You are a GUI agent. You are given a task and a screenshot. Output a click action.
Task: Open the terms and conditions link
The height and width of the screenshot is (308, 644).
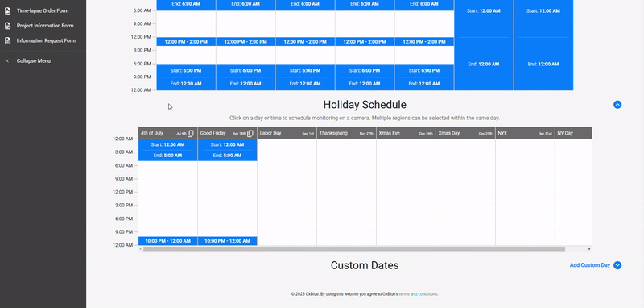418,294
